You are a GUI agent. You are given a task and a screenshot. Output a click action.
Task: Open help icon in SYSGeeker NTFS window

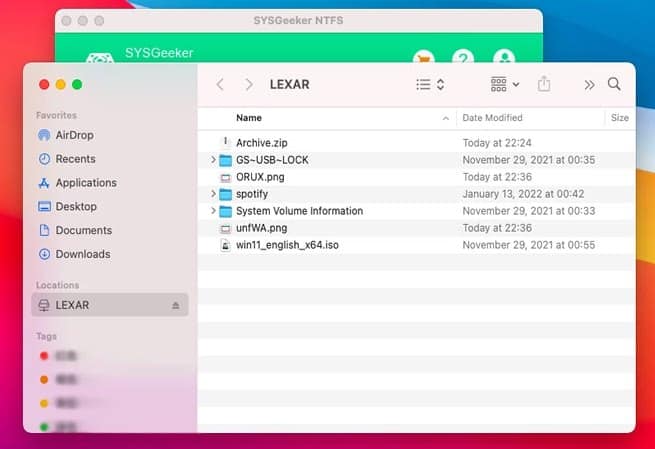click(463, 57)
